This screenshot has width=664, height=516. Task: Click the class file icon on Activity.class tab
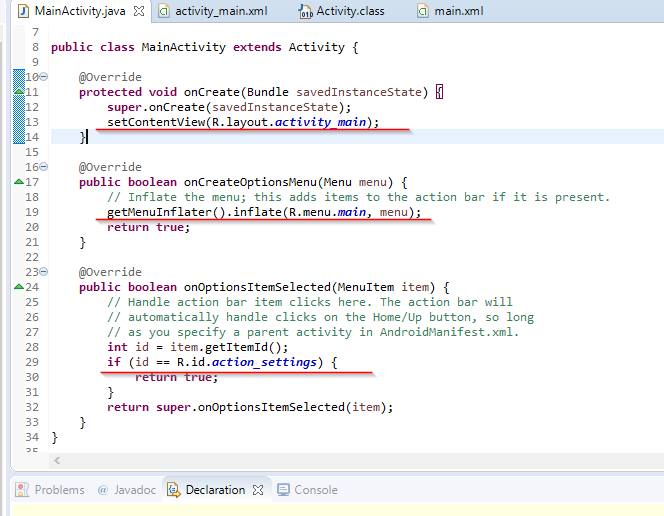[x=305, y=11]
